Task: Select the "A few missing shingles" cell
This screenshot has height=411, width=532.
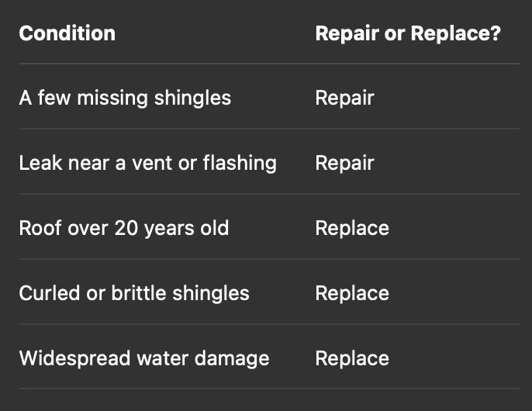Action: coord(125,98)
